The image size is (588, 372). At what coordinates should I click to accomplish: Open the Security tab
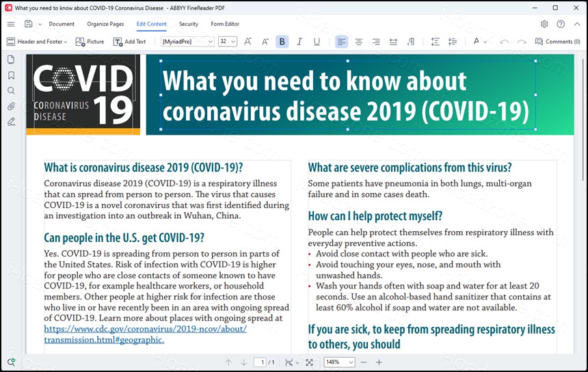(x=189, y=24)
